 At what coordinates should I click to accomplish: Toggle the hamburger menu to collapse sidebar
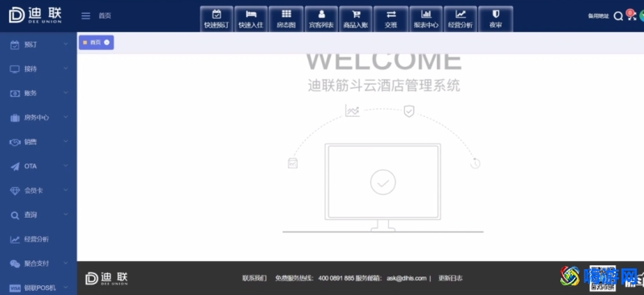click(x=85, y=16)
